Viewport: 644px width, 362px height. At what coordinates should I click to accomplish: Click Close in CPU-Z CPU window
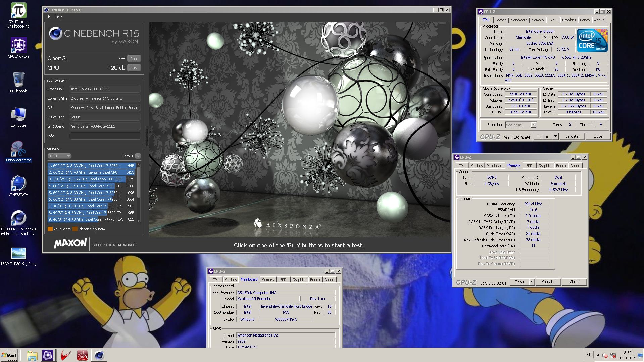[598, 136]
